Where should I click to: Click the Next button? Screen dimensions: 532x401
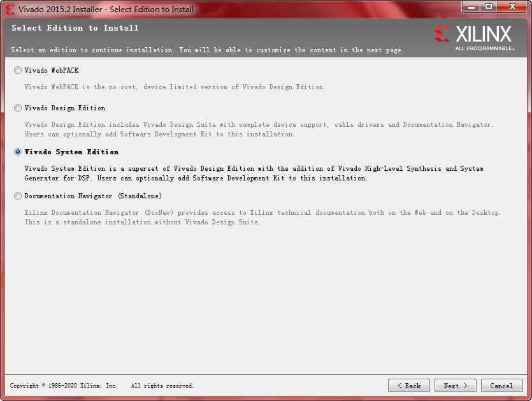[x=456, y=386]
